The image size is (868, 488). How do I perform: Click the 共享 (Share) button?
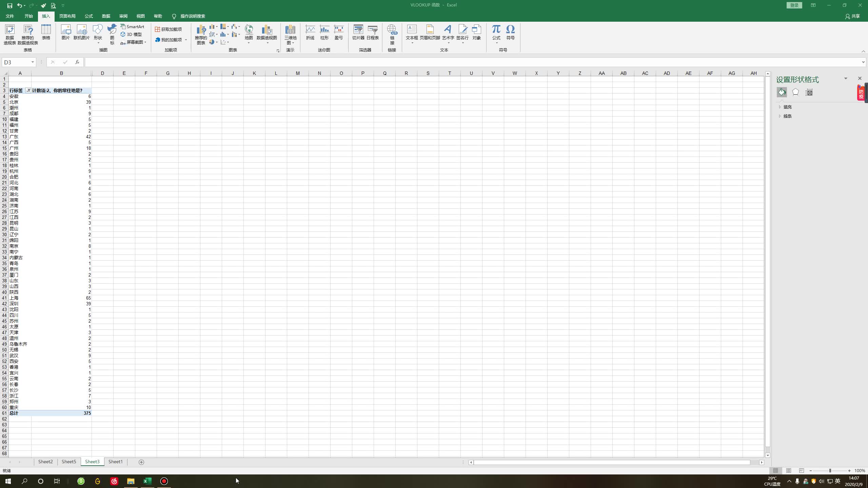[853, 16]
